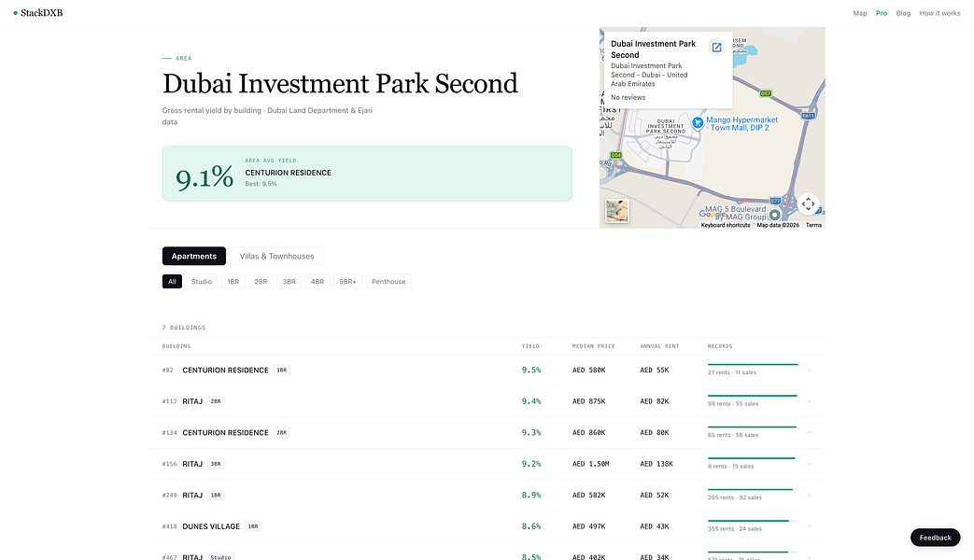The image size is (974, 560).
Task: Open Ritaj 1BR row arrow
Action: 808,495
